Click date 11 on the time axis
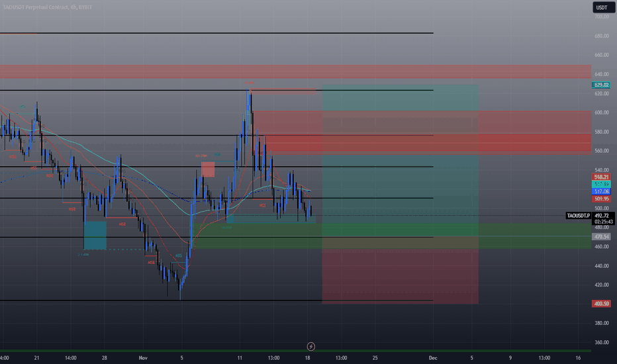Screen dimensions: 617x364 [240, 357]
